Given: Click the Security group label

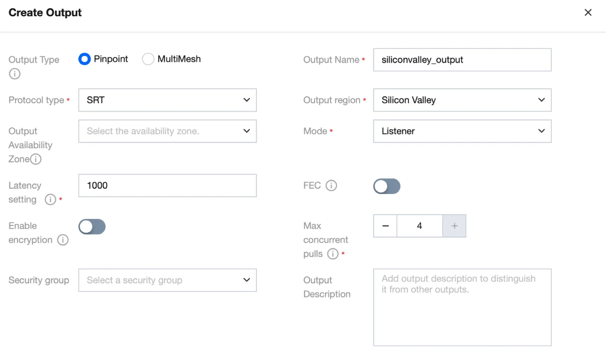Looking at the screenshot, I should [39, 280].
